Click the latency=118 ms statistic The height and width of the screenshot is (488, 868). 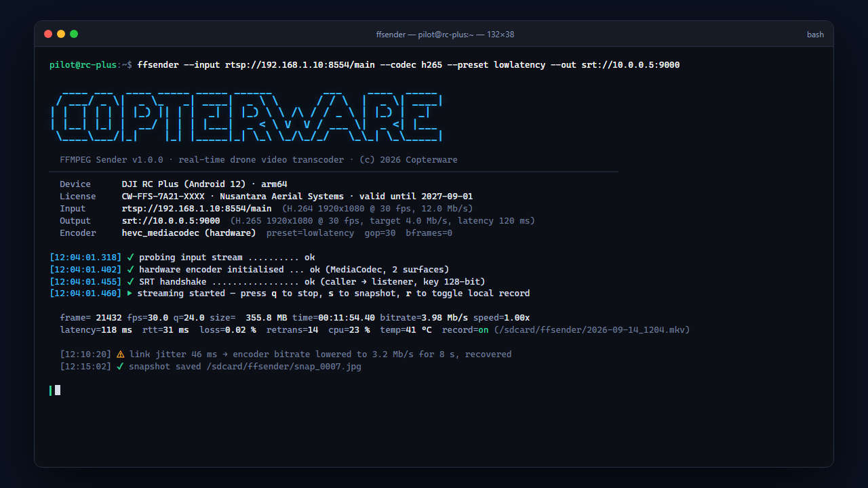(x=96, y=330)
